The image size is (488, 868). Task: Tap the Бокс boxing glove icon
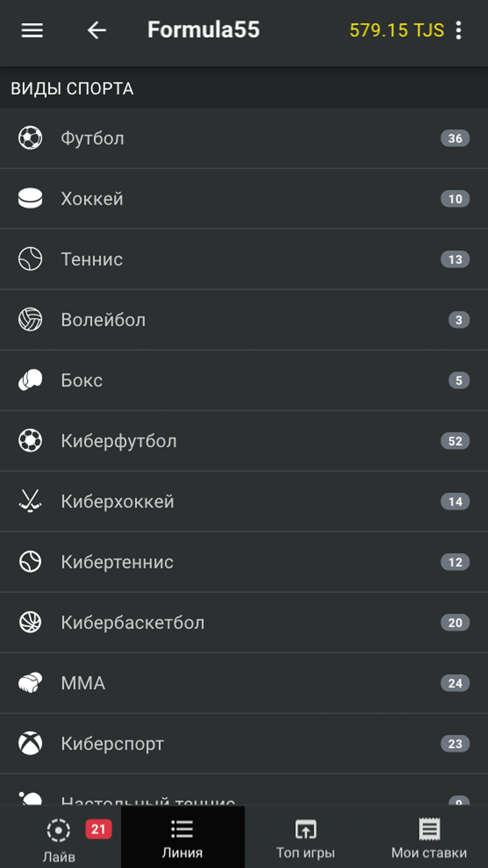click(30, 380)
